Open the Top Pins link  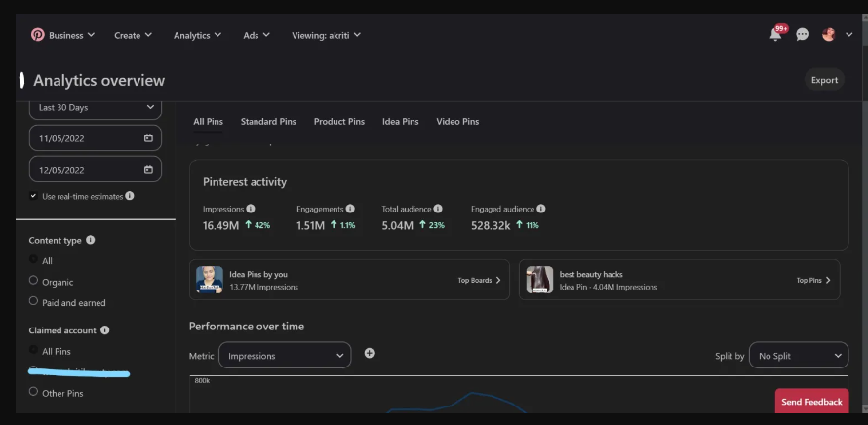coord(813,280)
